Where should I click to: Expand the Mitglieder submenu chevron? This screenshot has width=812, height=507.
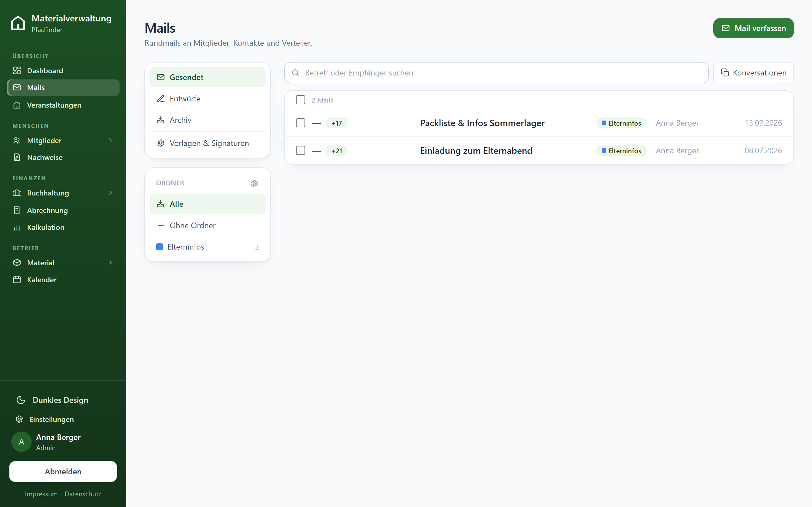[111, 140]
